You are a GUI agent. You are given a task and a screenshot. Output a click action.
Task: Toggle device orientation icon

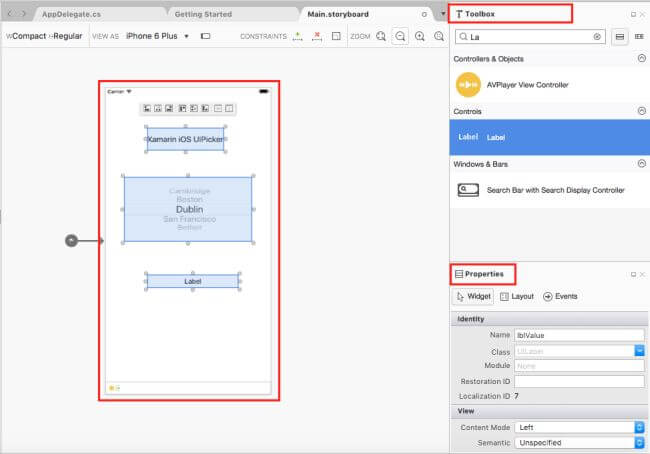point(205,36)
